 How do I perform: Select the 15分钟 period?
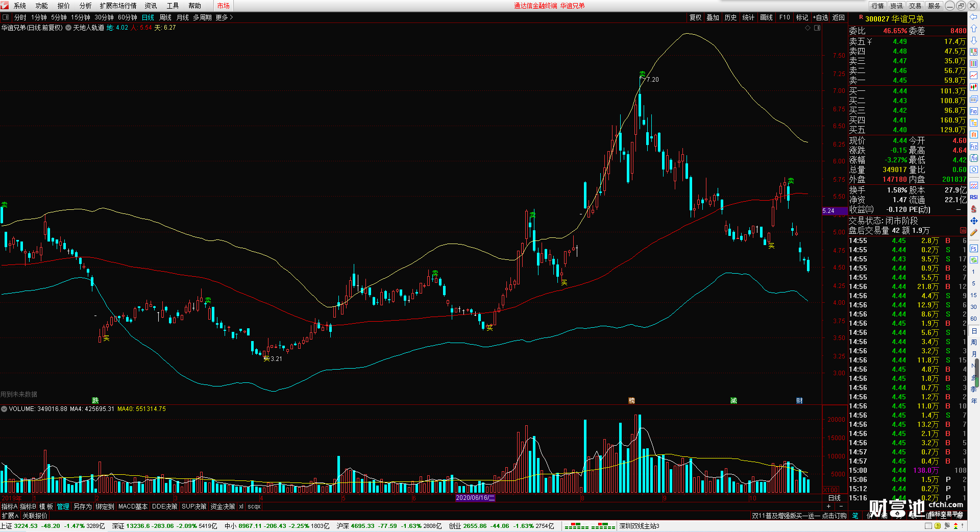[81, 17]
